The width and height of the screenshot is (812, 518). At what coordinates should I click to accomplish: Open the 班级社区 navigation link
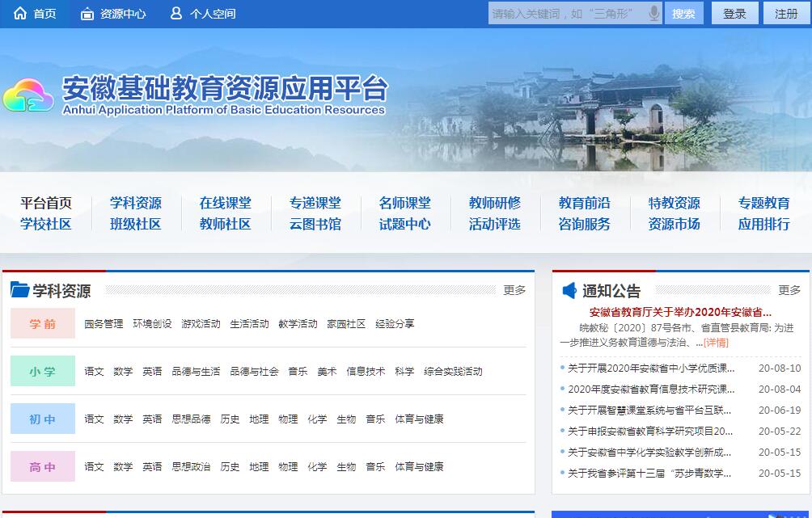pos(136,224)
